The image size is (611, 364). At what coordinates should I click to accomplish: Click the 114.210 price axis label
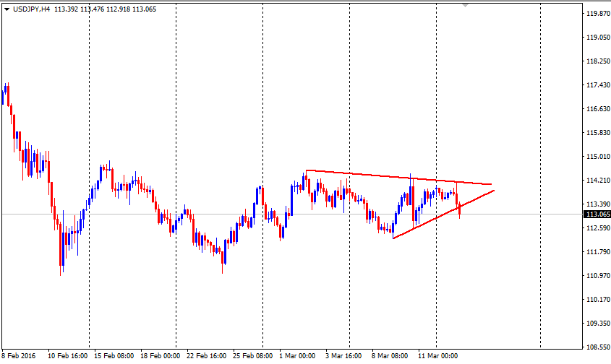598,181
